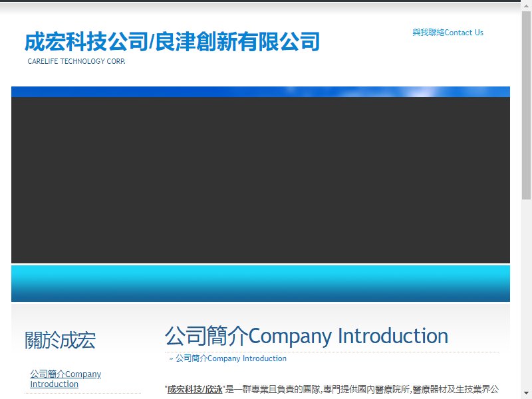Click the 關於成宏 sidebar heading

point(60,340)
